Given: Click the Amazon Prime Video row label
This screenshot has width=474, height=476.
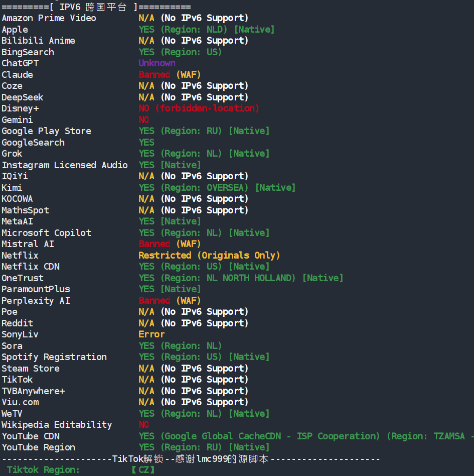Looking at the screenshot, I should coord(49,18).
